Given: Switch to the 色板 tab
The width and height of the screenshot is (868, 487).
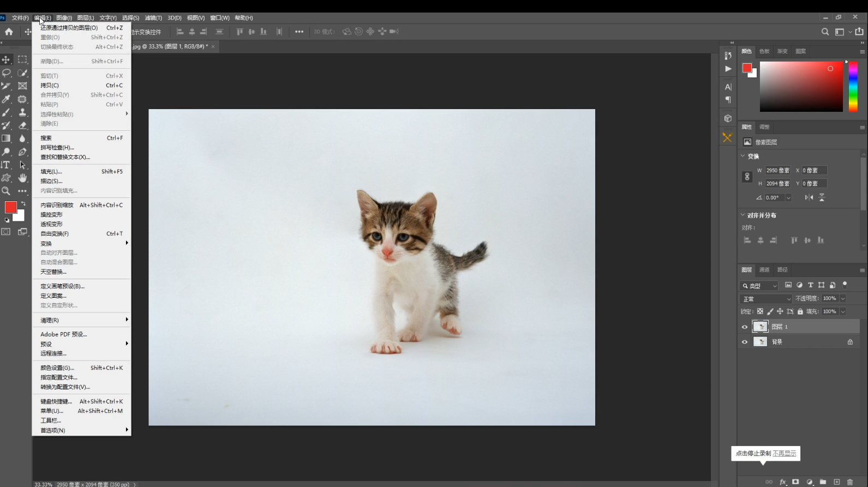Looking at the screenshot, I should (764, 51).
